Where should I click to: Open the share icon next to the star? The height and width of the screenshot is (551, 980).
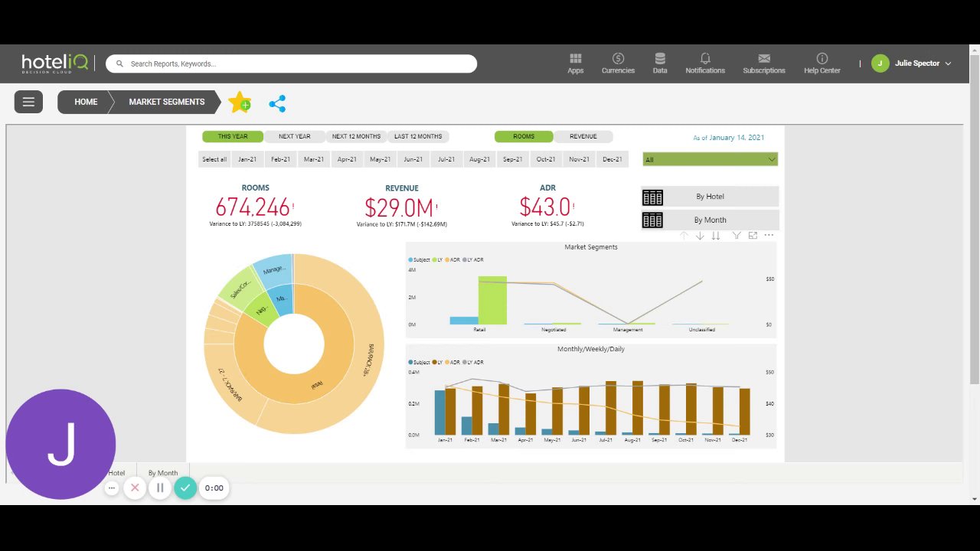[277, 103]
